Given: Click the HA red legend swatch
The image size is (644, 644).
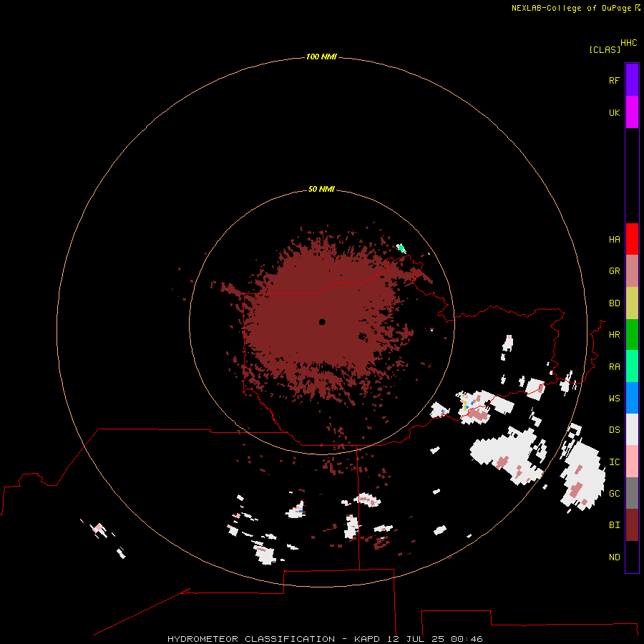Looking at the screenshot, I should 632,239.
